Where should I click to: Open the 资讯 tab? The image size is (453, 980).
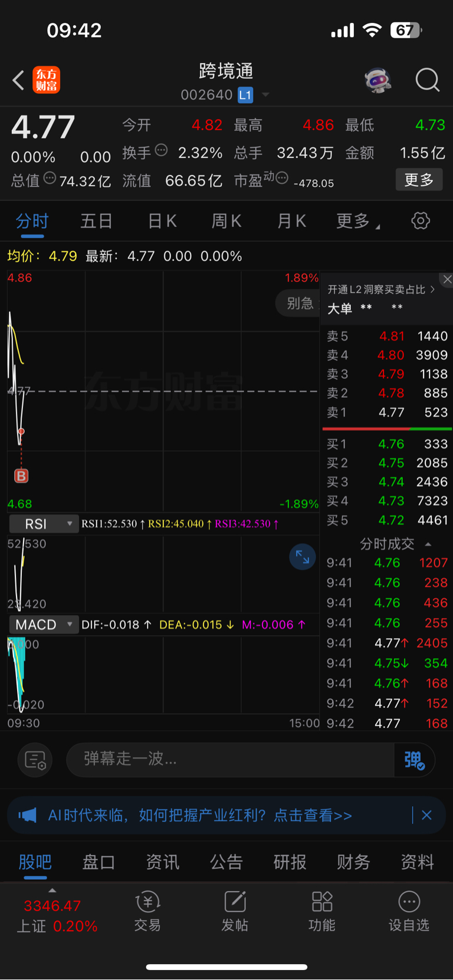pos(163,862)
